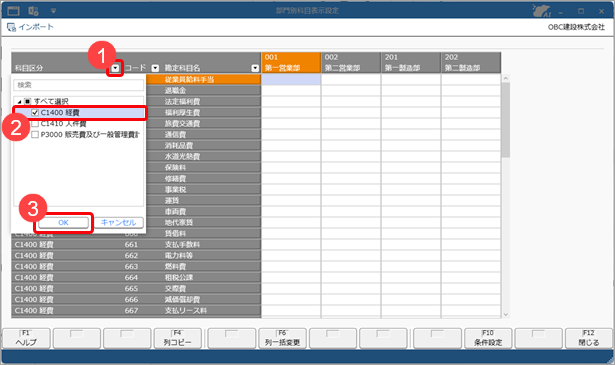
Task: Select the 地代家賃 account row
Action: pyautogui.click(x=204, y=222)
